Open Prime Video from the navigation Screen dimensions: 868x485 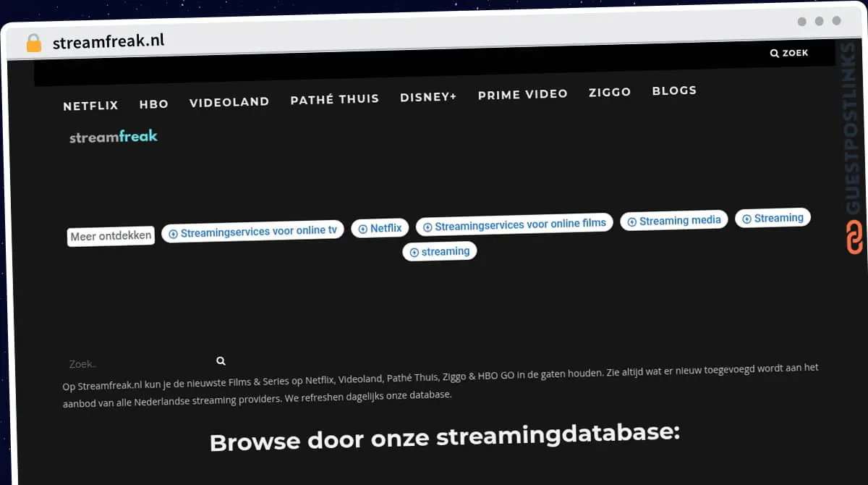(522, 94)
